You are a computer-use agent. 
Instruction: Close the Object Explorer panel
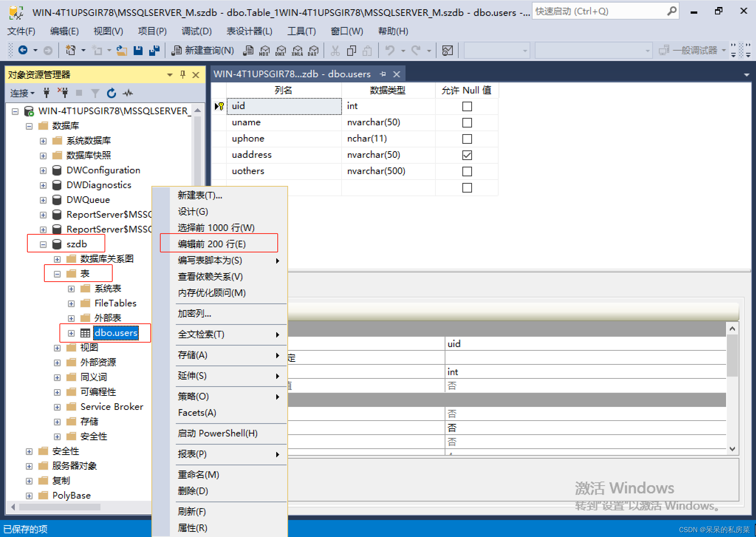[x=196, y=75]
